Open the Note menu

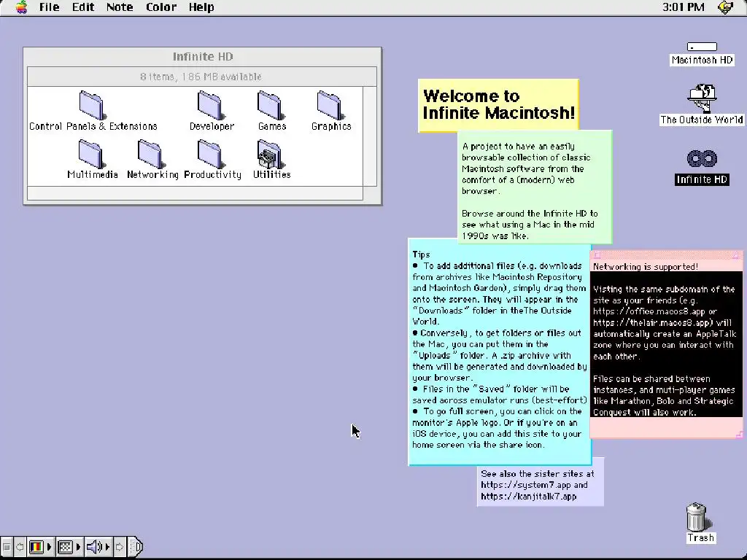(x=120, y=7)
